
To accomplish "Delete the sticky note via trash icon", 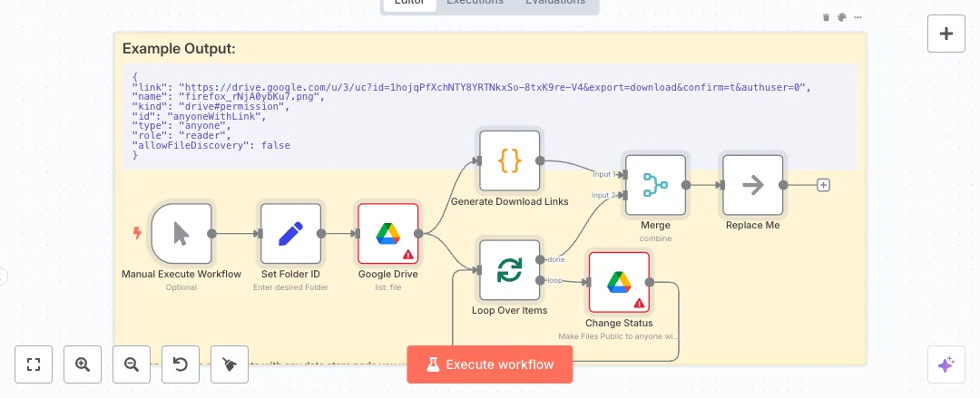I will pos(826,17).
